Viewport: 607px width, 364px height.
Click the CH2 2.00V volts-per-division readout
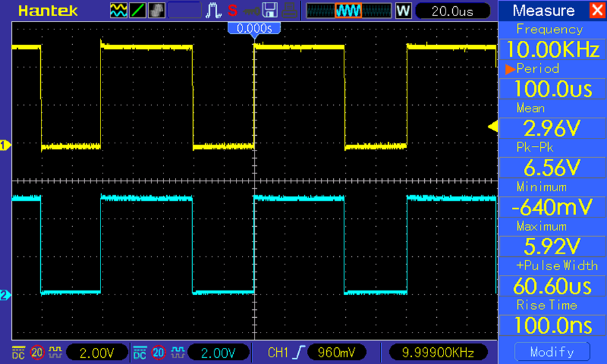(218, 353)
